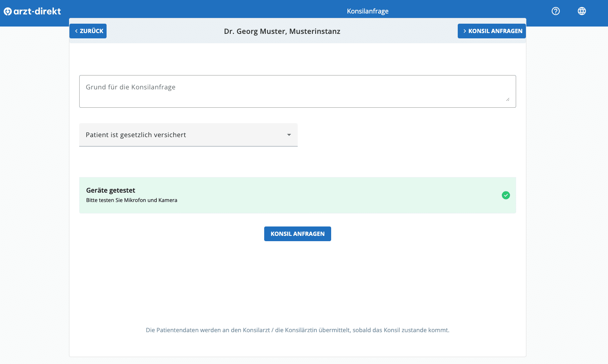The width and height of the screenshot is (608, 364).
Task: Go back with the Zurück button
Action: point(88,31)
